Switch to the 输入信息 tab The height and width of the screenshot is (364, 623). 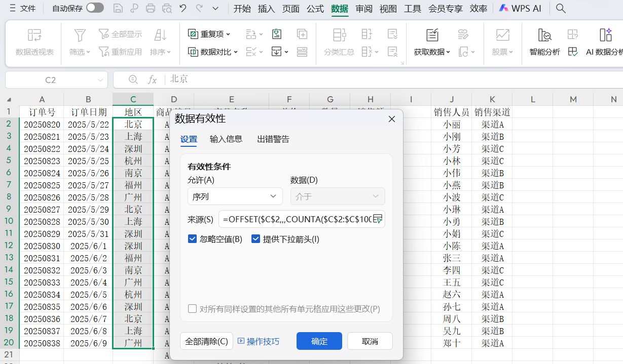click(226, 139)
